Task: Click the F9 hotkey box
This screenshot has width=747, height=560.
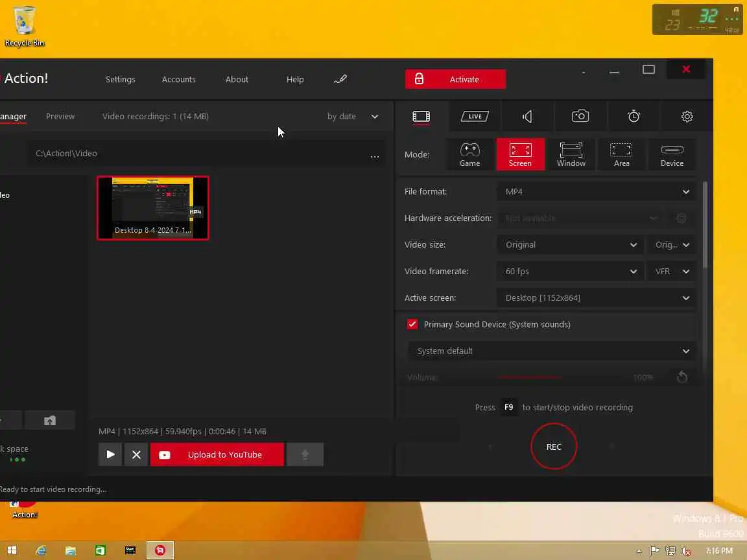Action: pos(508,407)
